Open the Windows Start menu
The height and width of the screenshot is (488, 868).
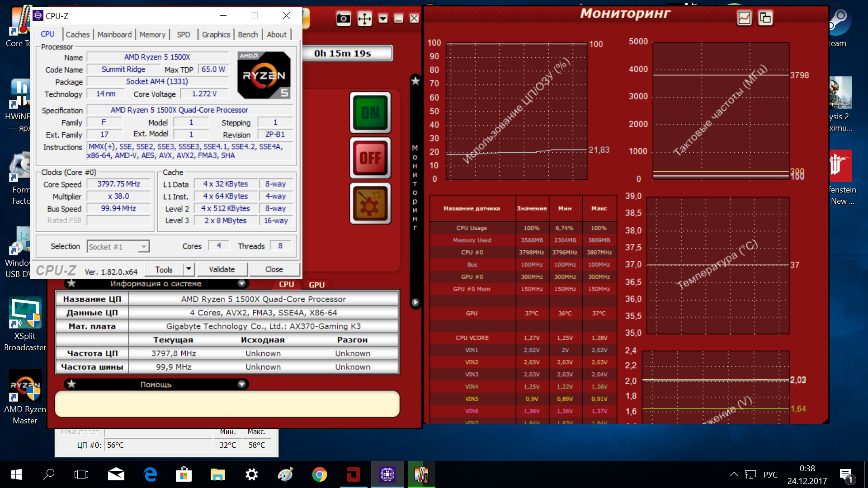pos(16,474)
